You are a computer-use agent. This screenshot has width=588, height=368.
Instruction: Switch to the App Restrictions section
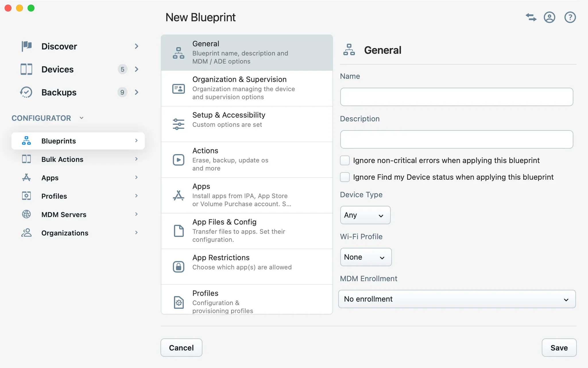[246, 267]
